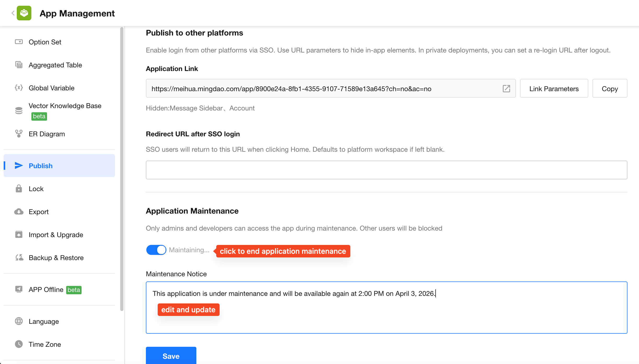Go to Backup & Restore

56,257
